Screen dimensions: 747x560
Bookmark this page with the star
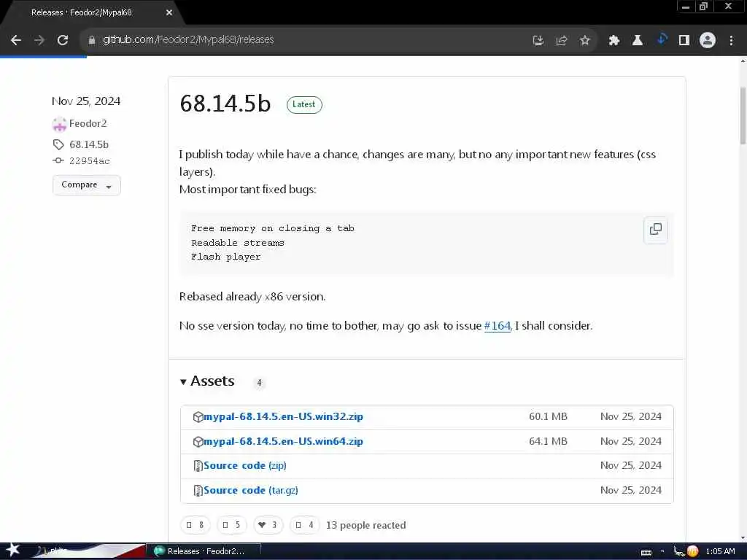(584, 41)
